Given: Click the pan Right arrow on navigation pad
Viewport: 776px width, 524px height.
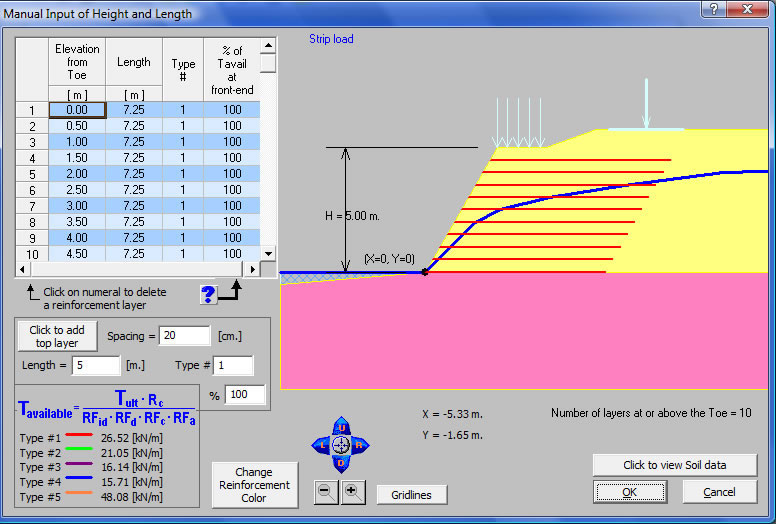Looking at the screenshot, I should click(360, 446).
